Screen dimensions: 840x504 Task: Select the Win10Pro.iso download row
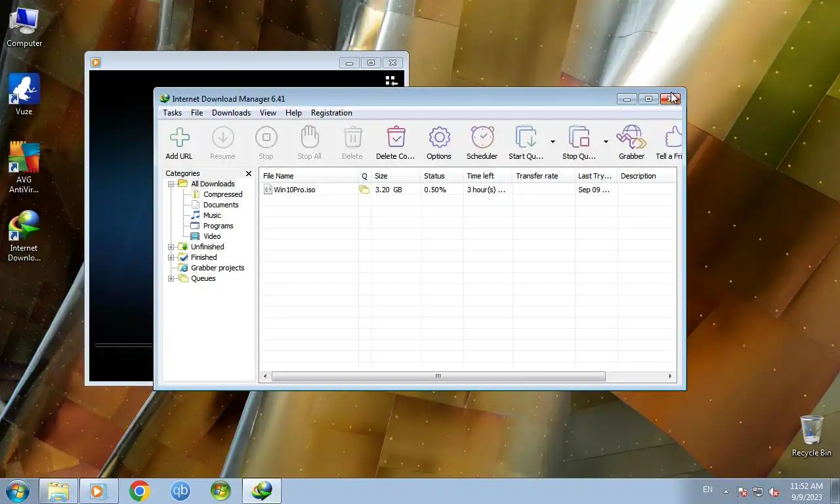pos(467,190)
